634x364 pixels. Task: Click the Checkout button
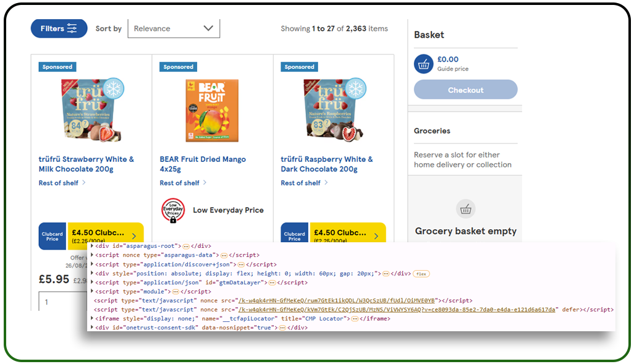click(x=465, y=89)
